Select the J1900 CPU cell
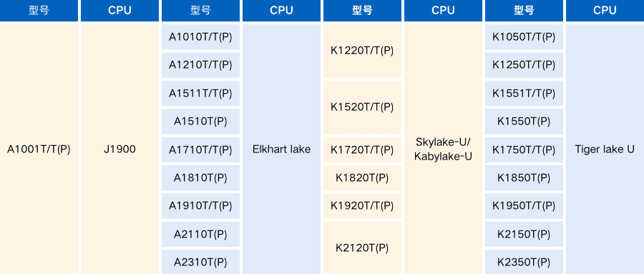This screenshot has height=274, width=644. (119, 149)
